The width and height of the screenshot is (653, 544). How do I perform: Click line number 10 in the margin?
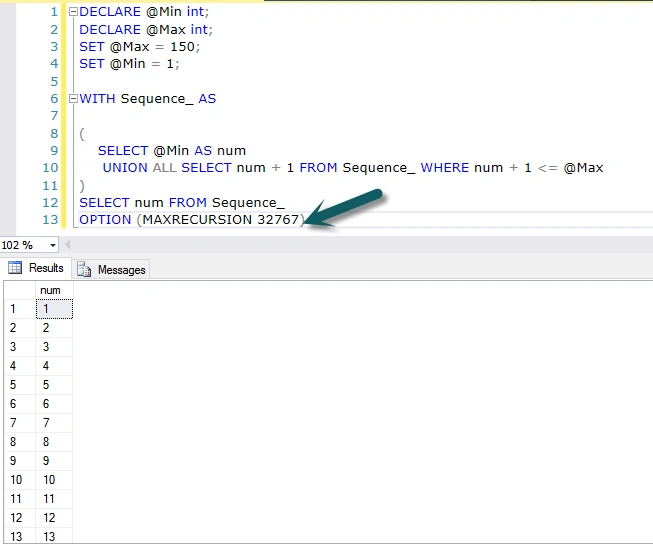[x=50, y=168]
